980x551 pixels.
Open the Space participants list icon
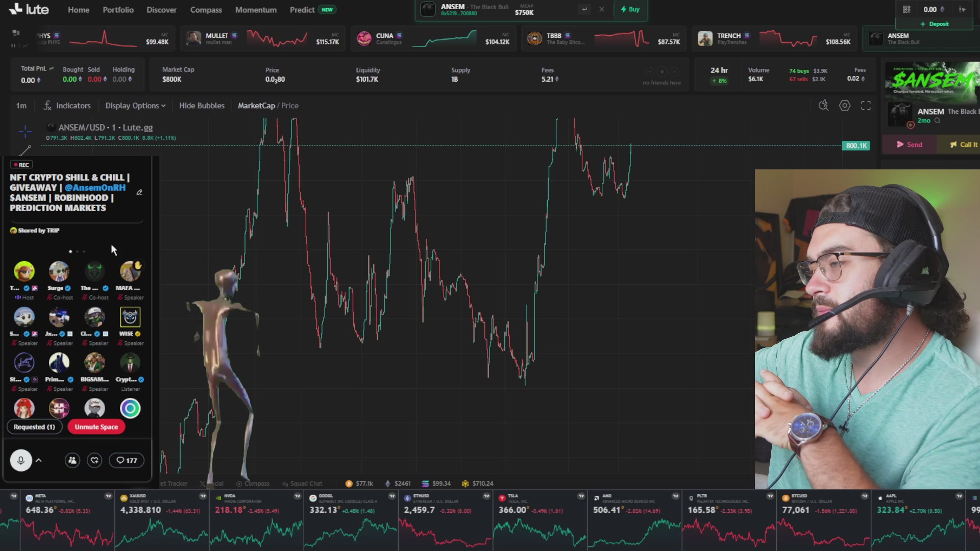(x=72, y=460)
